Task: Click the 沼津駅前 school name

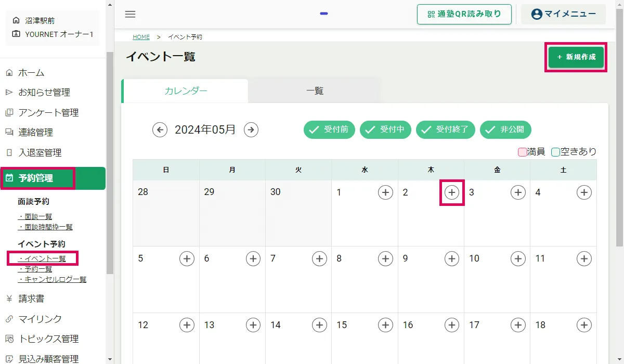Action: coord(40,21)
